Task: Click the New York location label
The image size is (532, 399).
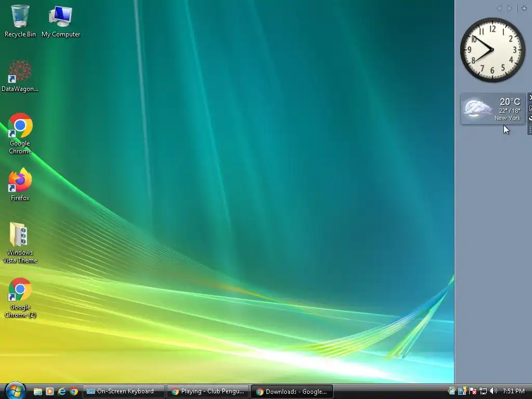Action: point(507,118)
